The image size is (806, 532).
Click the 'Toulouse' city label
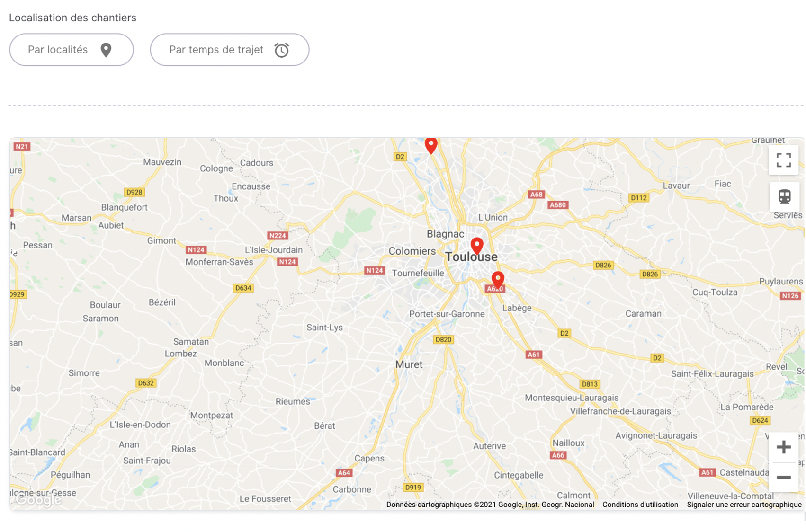[x=471, y=257]
